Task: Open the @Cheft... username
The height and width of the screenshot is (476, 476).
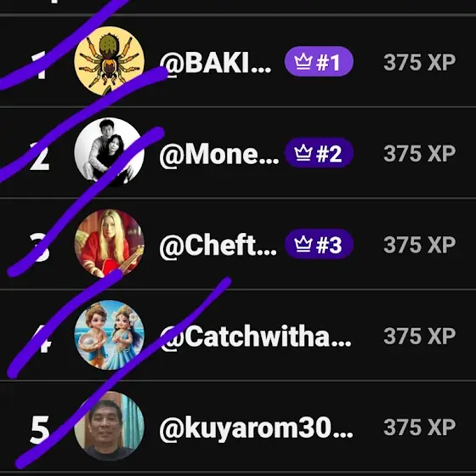Action: pos(218,246)
